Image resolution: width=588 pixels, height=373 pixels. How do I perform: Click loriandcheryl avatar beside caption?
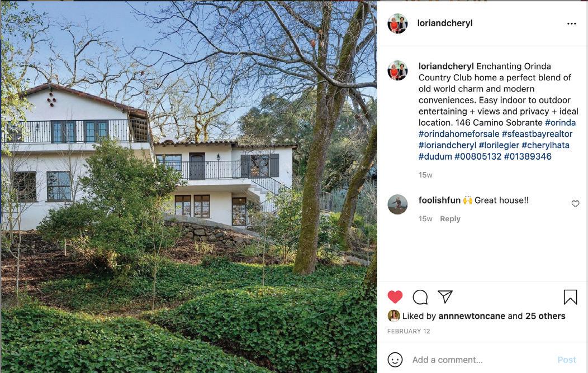tap(397, 70)
